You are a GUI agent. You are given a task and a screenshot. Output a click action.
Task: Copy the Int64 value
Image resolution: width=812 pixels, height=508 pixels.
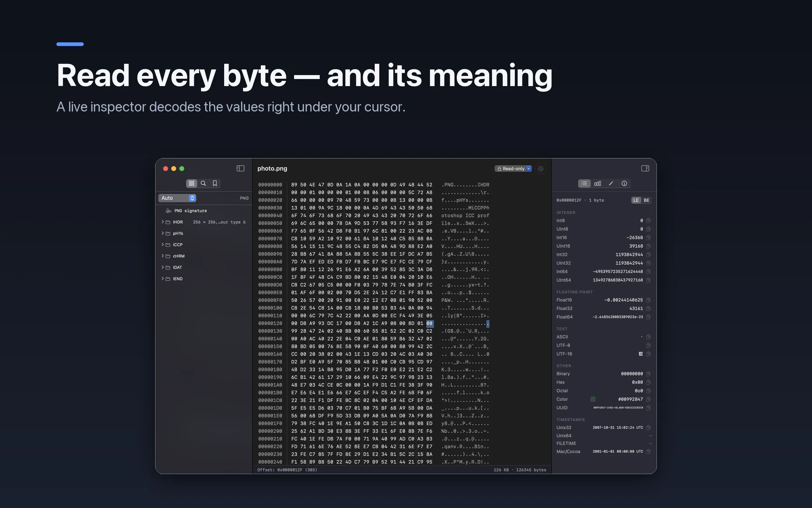pos(648,271)
